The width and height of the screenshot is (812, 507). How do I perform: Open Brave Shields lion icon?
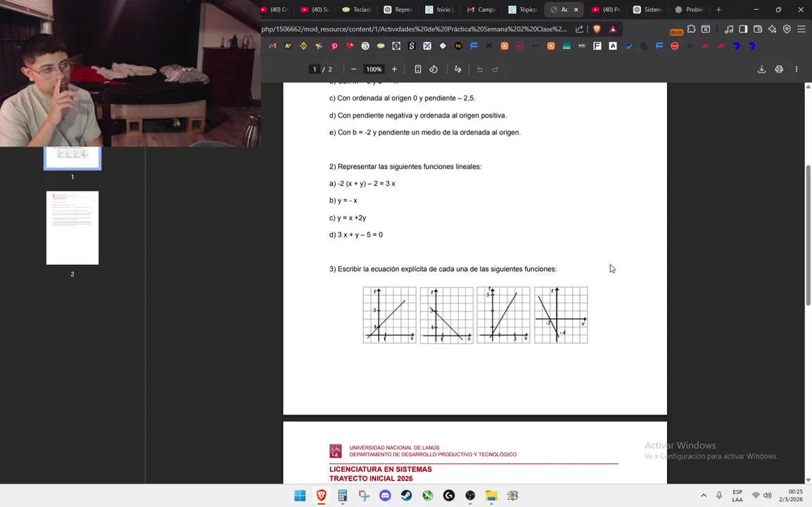597,29
